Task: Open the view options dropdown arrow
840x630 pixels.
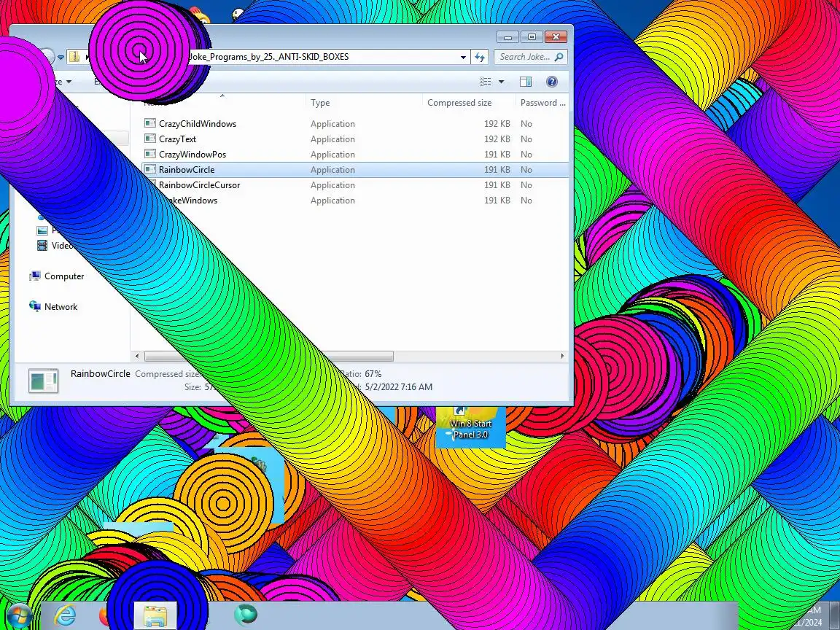Action: click(x=502, y=82)
